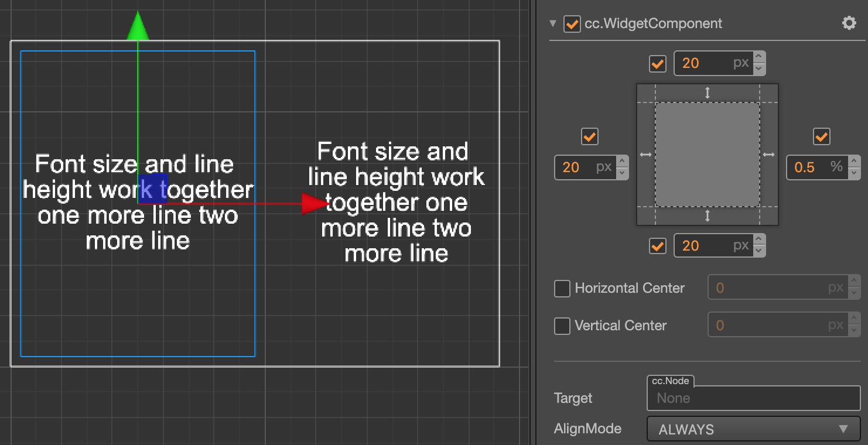Click the cc.WidgetComponent title text
868x445 pixels.
point(653,24)
